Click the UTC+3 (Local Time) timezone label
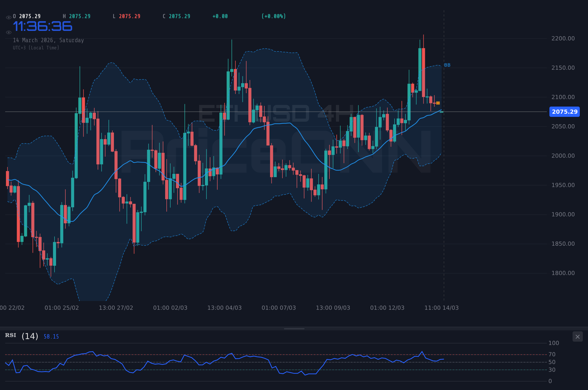Screen dimensions: 588x390 pos(36,48)
